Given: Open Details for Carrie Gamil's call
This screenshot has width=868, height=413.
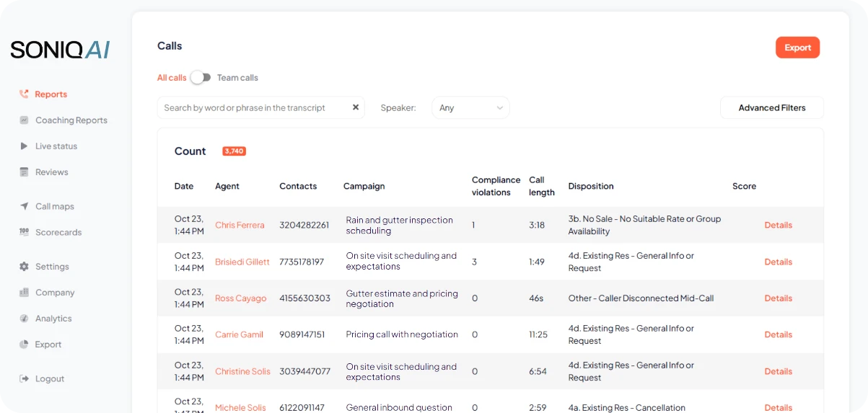Looking at the screenshot, I should coord(778,334).
